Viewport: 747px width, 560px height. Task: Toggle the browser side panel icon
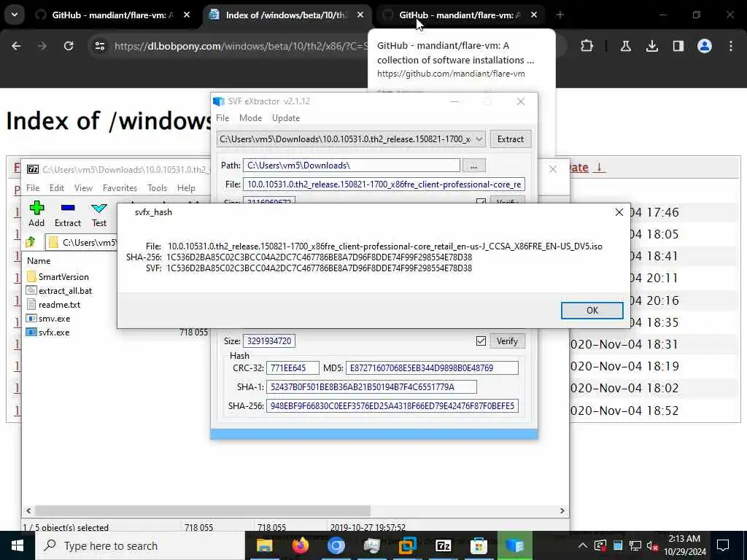678,46
